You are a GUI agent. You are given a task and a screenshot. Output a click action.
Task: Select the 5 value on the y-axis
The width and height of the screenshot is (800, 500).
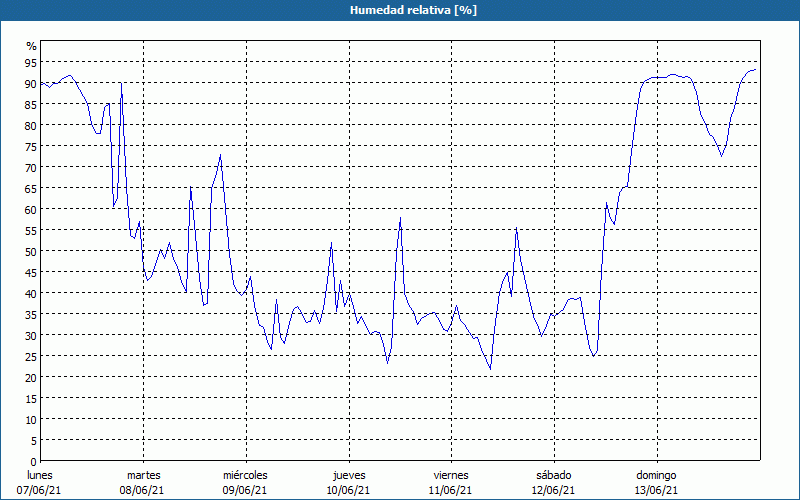34,441
